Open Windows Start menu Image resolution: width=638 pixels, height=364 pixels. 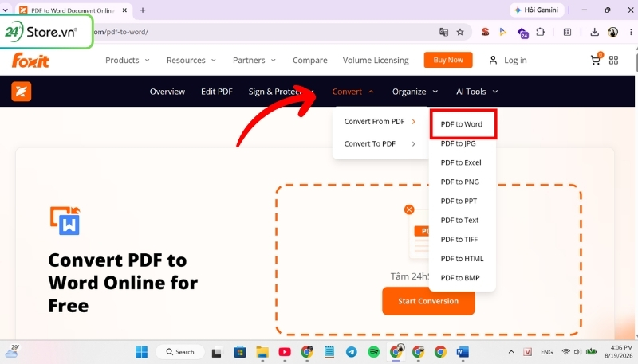pyautogui.click(x=142, y=352)
